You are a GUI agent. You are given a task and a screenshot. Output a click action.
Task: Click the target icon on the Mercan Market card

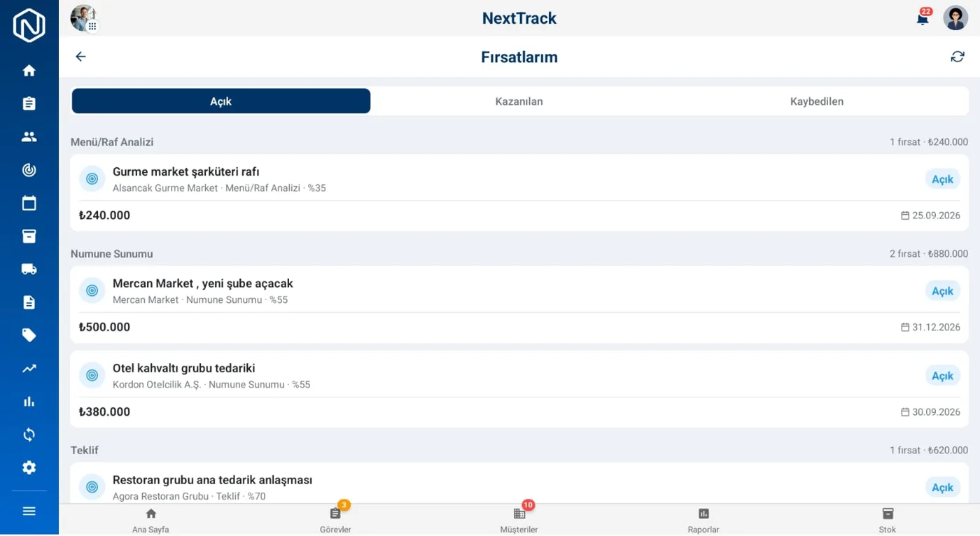pyautogui.click(x=92, y=290)
